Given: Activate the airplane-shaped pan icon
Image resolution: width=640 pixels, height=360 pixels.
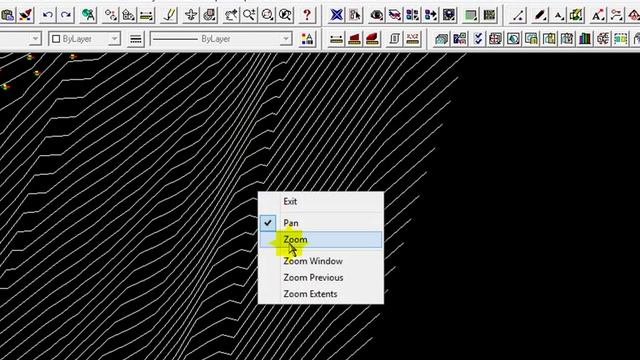Looking at the screenshot, I should pyautogui.click(x=191, y=15).
